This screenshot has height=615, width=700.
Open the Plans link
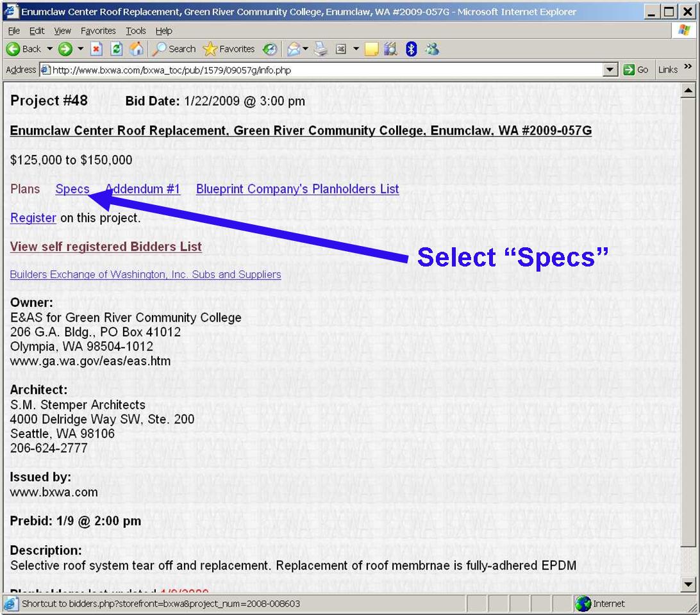[x=25, y=189]
